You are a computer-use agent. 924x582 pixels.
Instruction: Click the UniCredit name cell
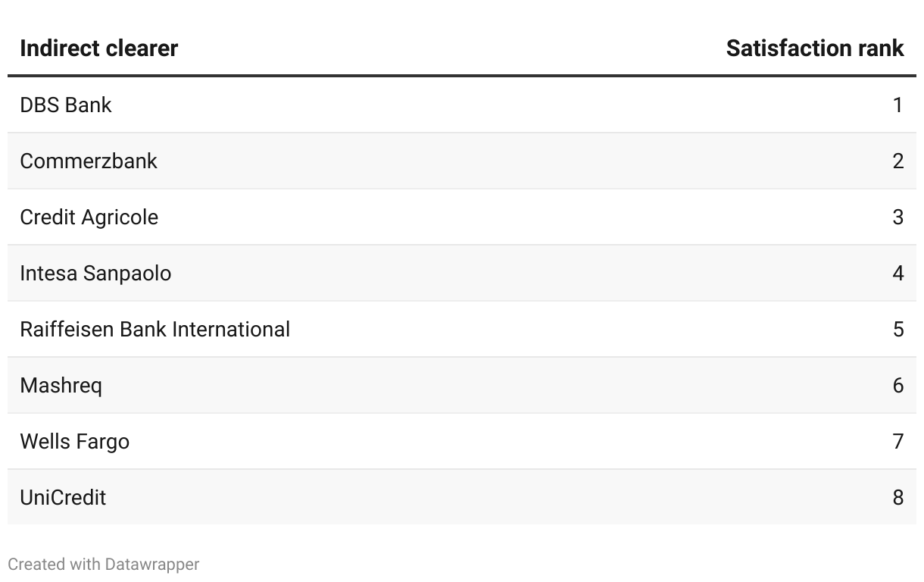coord(63,497)
